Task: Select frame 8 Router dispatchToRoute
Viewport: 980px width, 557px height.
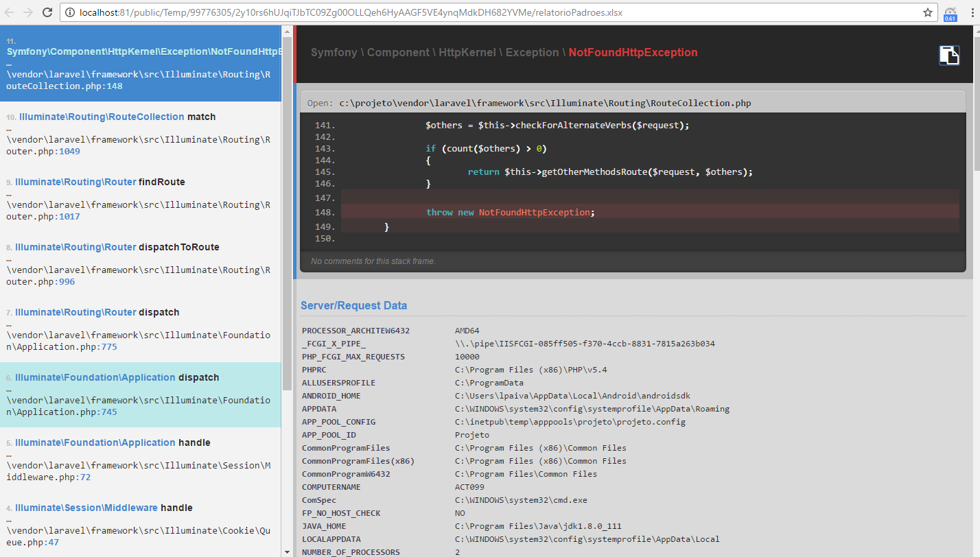Action: coord(141,264)
